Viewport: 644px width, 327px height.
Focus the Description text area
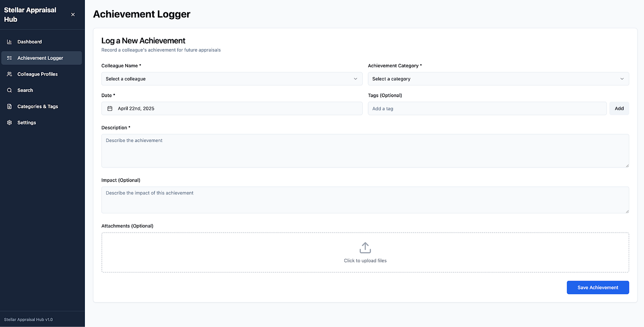[365, 151]
